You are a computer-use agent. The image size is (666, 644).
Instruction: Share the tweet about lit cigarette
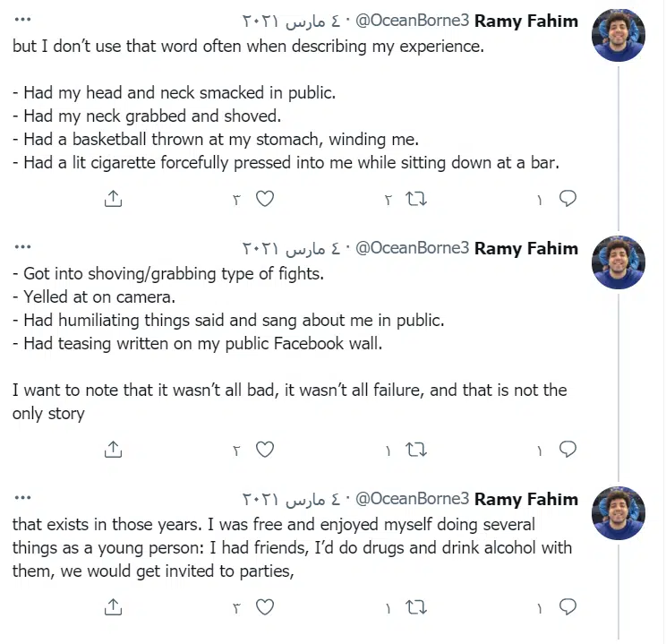pos(113,199)
